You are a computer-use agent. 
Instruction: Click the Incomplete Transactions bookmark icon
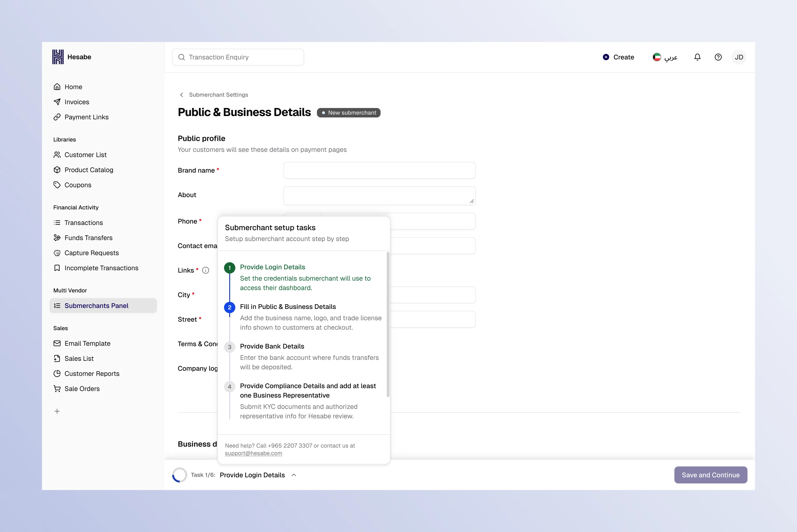click(57, 268)
